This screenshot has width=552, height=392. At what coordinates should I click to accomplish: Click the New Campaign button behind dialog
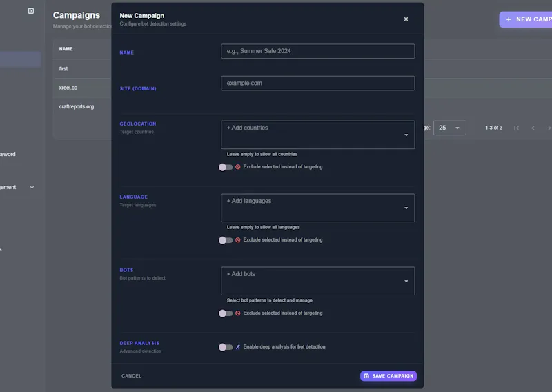[526, 19]
